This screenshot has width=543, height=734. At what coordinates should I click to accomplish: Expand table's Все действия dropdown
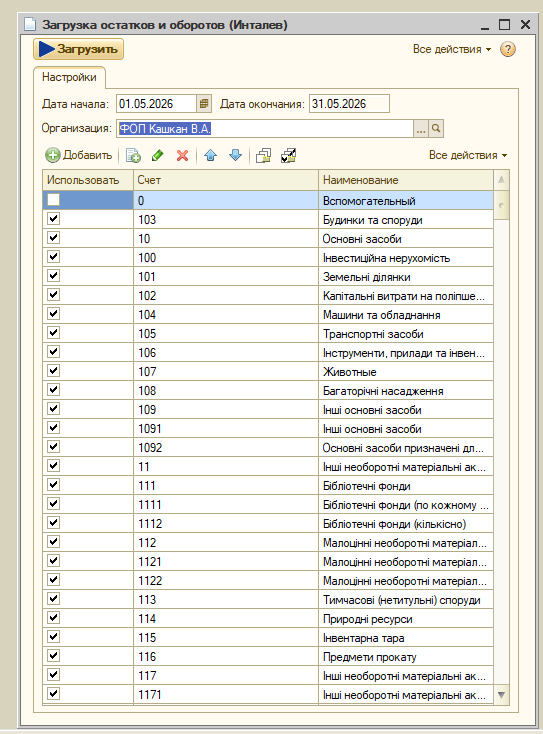click(468, 155)
